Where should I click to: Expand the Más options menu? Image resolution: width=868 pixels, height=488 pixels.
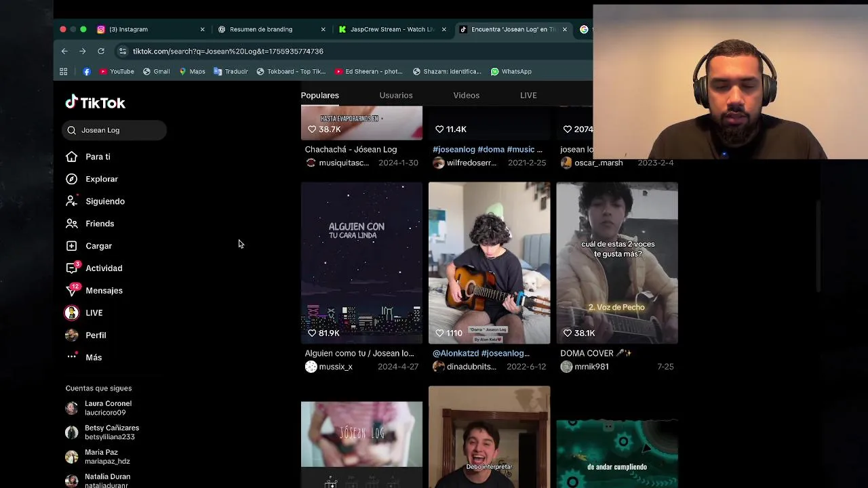[83, 358]
